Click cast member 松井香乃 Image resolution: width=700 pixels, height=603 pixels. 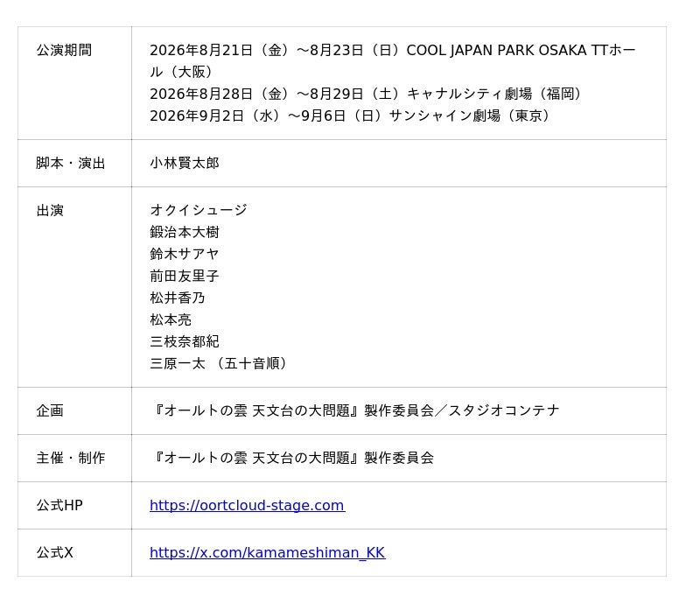pos(178,298)
